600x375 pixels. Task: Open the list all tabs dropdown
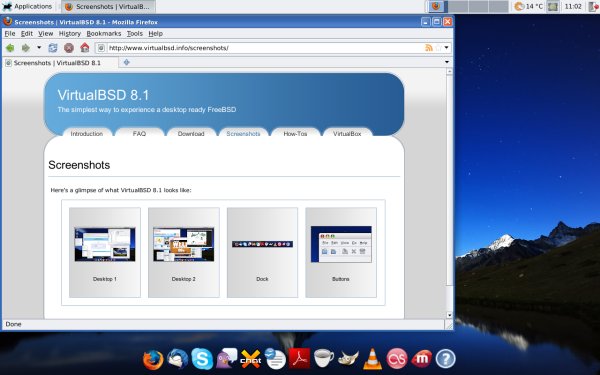447,62
